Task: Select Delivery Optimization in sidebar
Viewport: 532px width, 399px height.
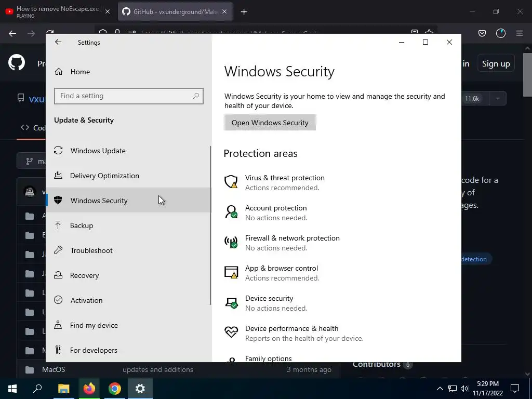Action: click(x=128, y=176)
